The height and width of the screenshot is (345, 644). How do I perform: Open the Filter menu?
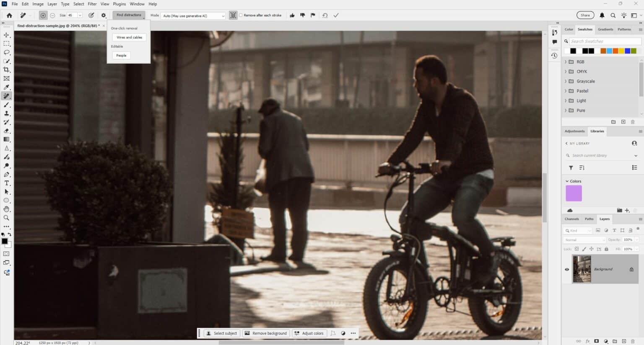[92, 4]
